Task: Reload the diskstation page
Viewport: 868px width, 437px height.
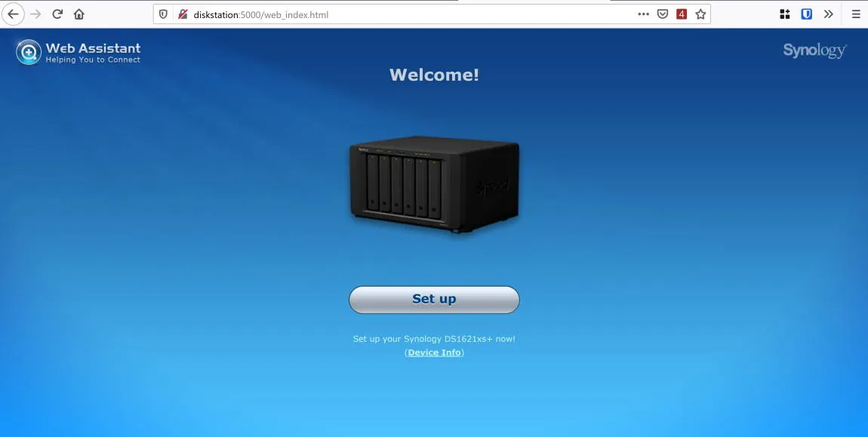Action: coord(57,14)
